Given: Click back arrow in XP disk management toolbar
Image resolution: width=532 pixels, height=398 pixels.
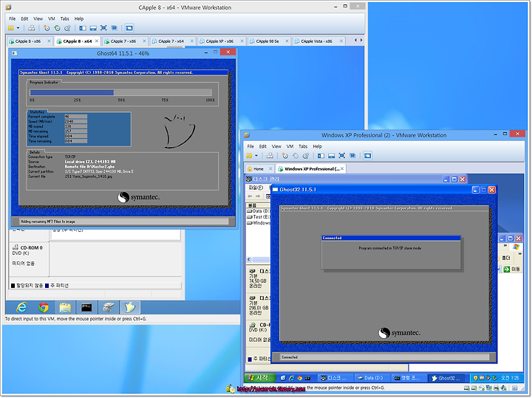Looking at the screenshot, I should 250,196.
